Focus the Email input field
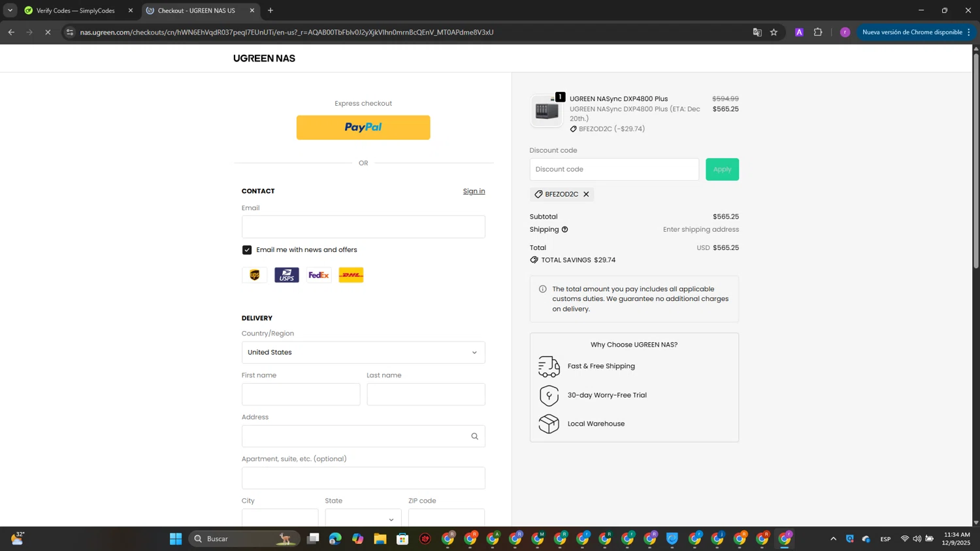This screenshot has height=551, width=980. point(363,227)
